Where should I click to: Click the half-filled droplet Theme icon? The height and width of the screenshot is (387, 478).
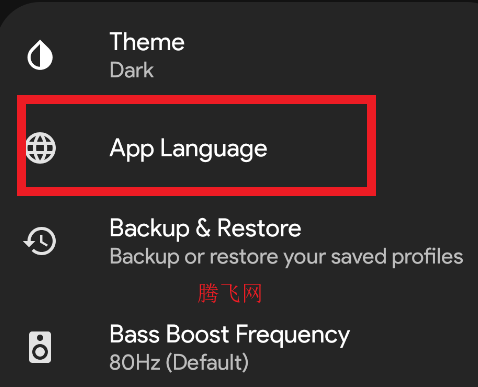(40, 55)
